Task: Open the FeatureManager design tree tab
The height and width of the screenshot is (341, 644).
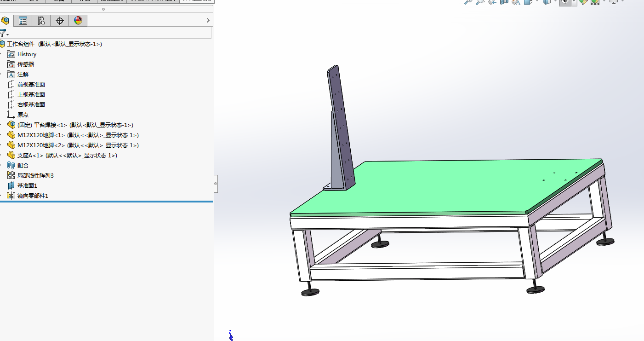Action: tap(6, 21)
